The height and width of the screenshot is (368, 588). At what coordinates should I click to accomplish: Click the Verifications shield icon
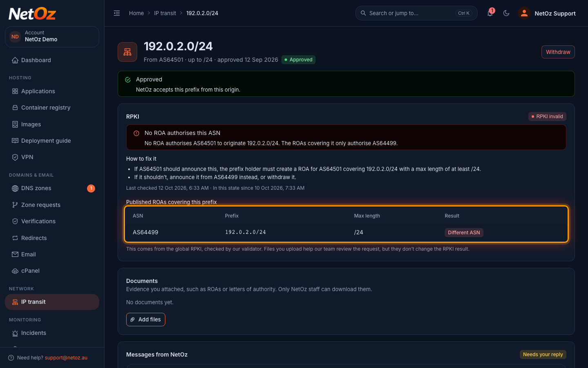(x=15, y=221)
